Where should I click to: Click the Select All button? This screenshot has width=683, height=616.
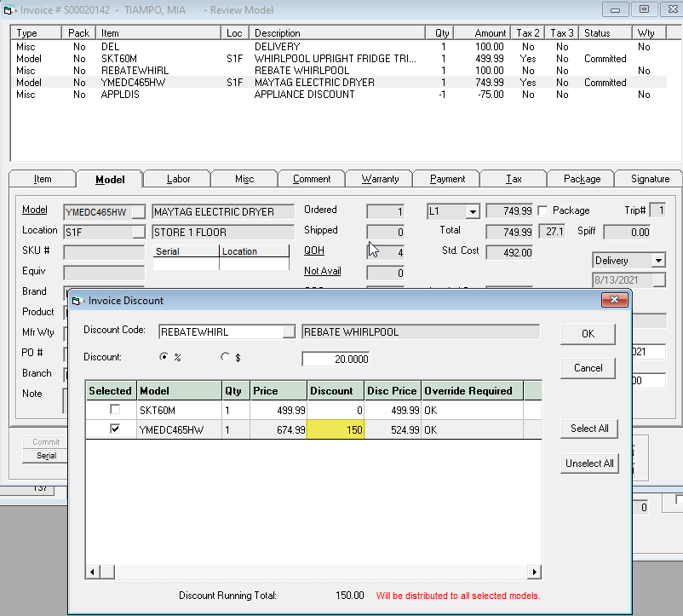pyautogui.click(x=589, y=429)
